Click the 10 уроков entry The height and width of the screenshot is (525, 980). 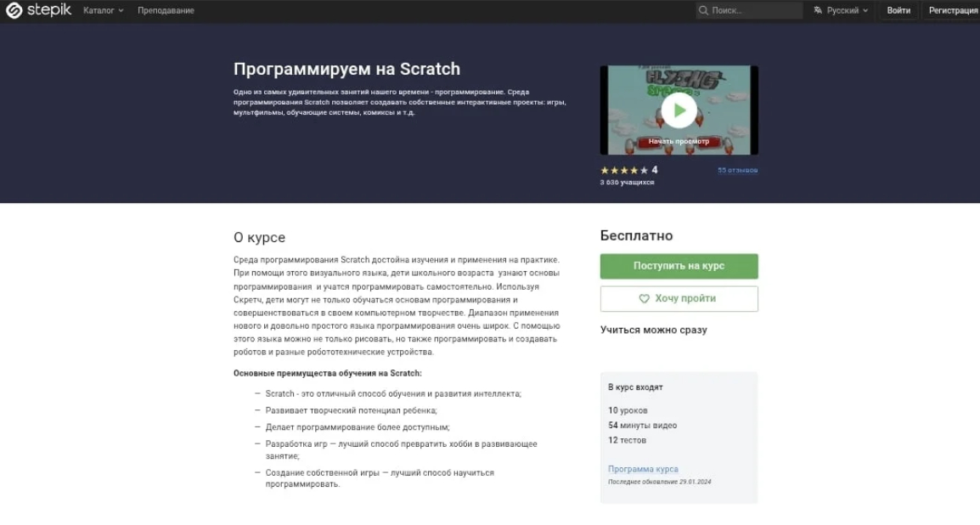click(x=628, y=410)
